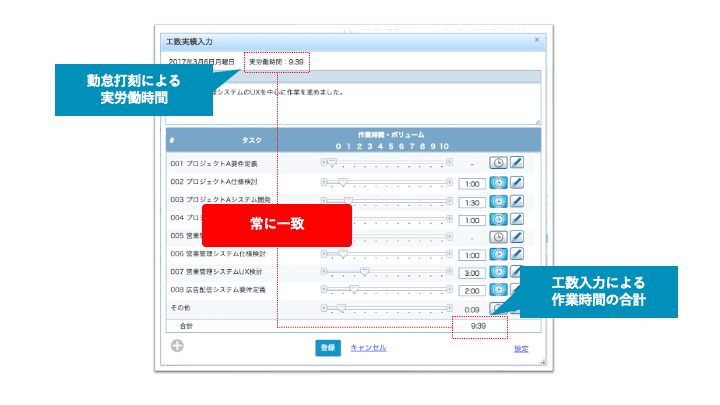This screenshot has width=720, height=405.
Task: Toggle the clock button on task 006
Action: 497,254
